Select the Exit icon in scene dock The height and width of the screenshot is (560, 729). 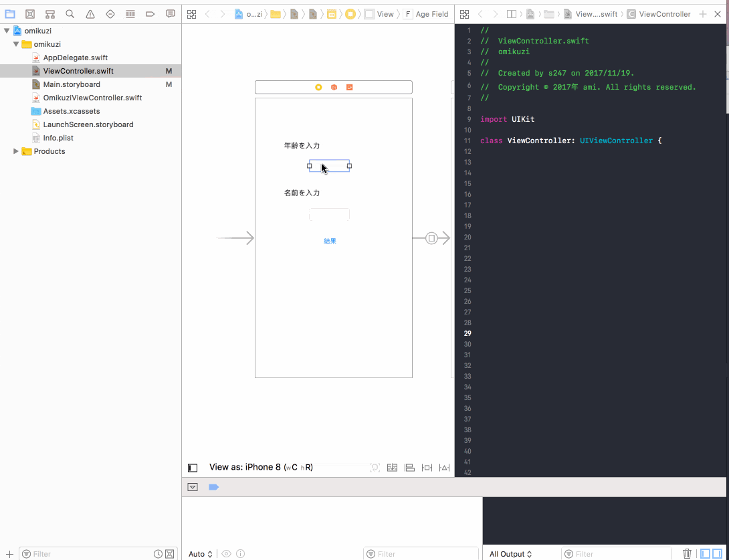click(x=350, y=87)
